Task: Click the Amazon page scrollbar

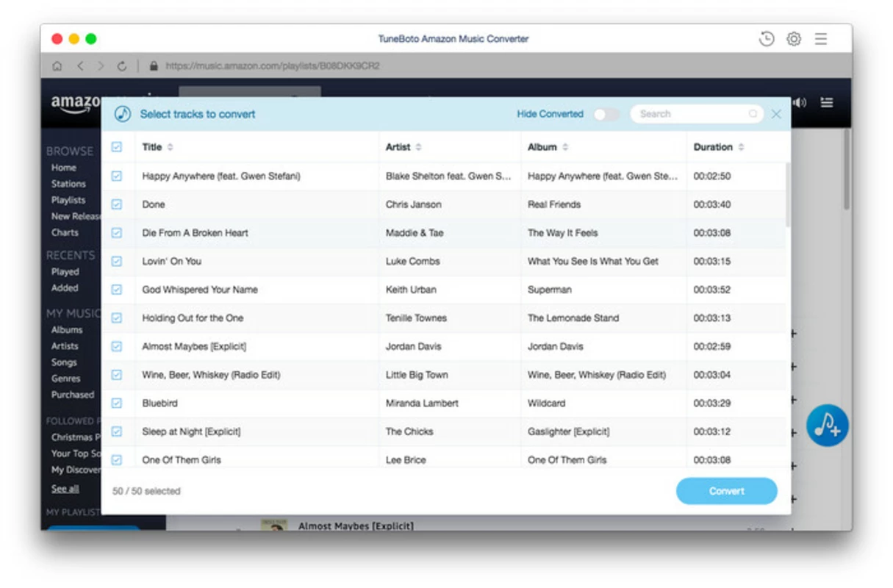Action: (847, 169)
